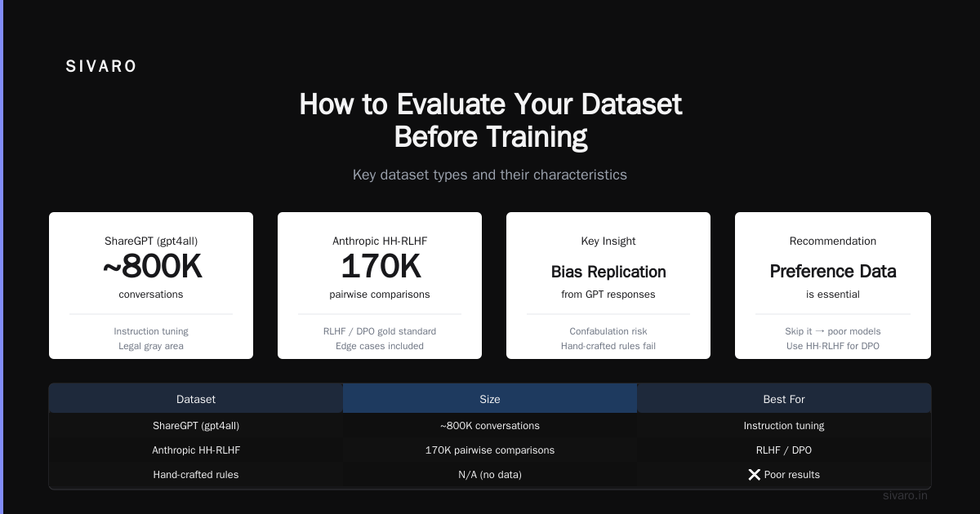This screenshot has width=980, height=514.
Task: Open the Key Insight card
Action: (x=608, y=286)
